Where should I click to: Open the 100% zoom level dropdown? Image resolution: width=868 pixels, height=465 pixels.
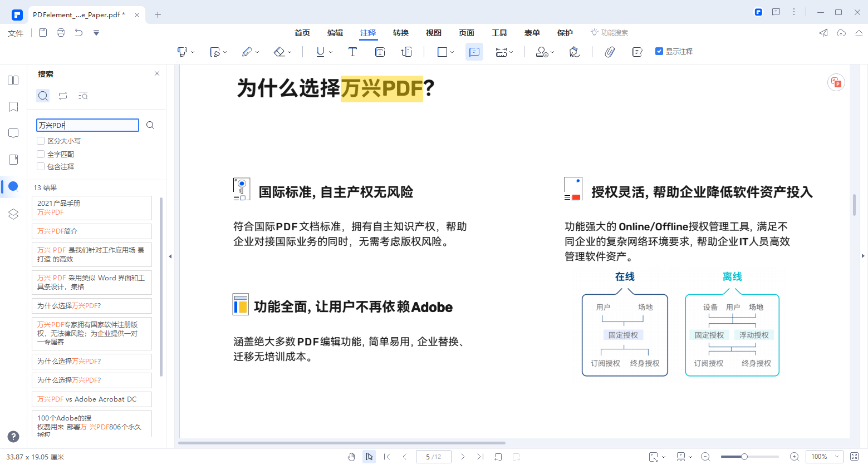[824, 457]
